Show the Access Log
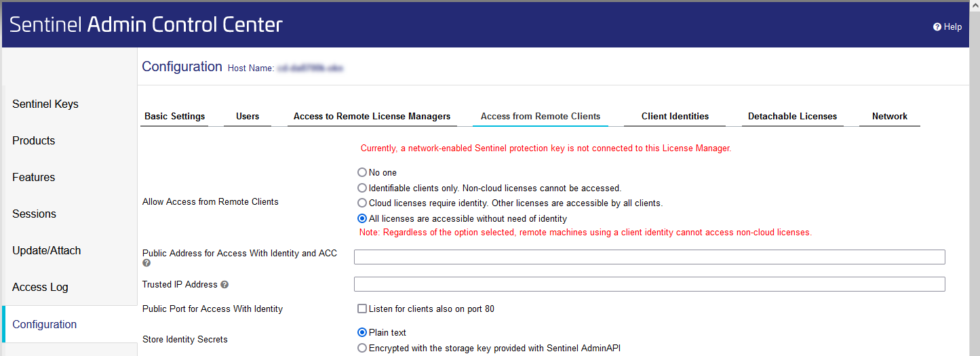The height and width of the screenshot is (356, 980). click(40, 287)
